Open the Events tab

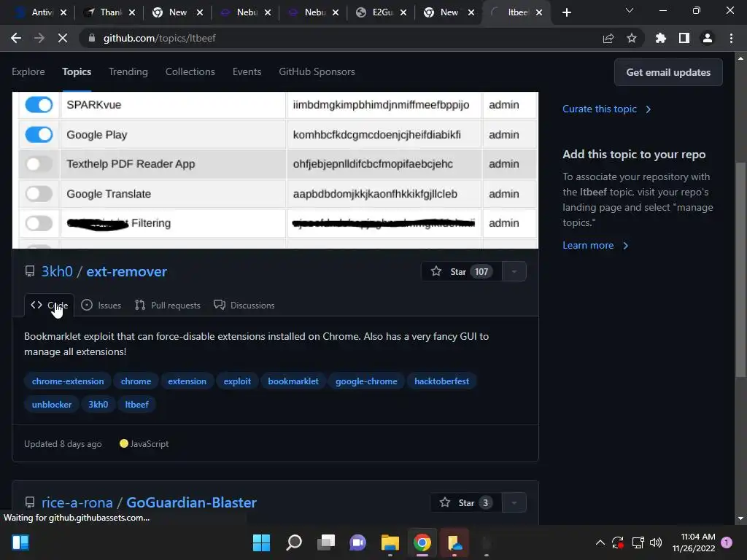coord(247,71)
